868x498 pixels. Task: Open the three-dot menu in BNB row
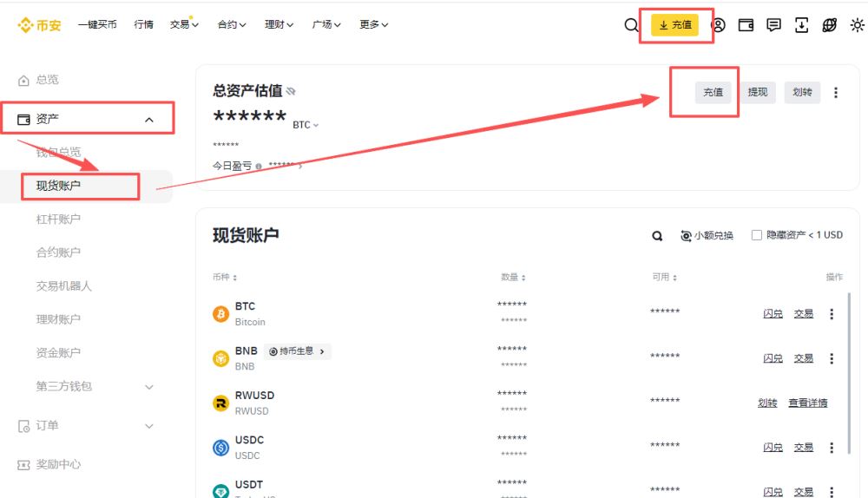pyautogui.click(x=832, y=358)
